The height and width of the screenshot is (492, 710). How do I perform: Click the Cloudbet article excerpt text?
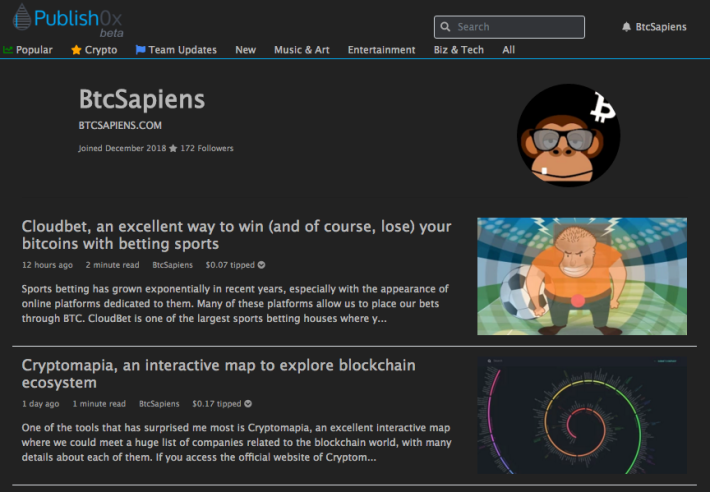pyautogui.click(x=235, y=303)
